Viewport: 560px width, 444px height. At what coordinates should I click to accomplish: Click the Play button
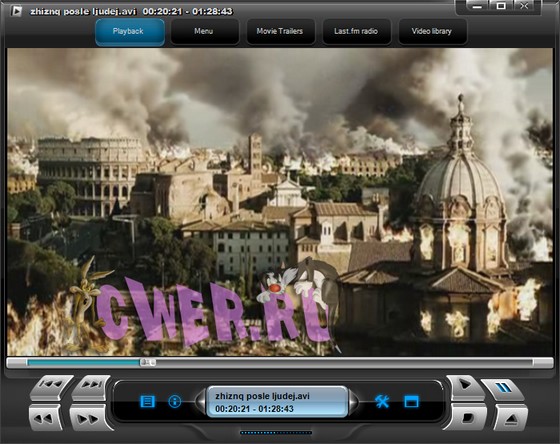click(x=465, y=386)
